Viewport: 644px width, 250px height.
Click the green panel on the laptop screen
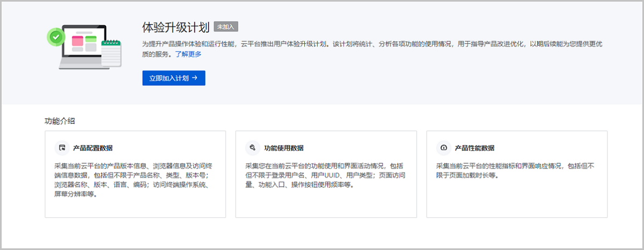tap(91, 40)
